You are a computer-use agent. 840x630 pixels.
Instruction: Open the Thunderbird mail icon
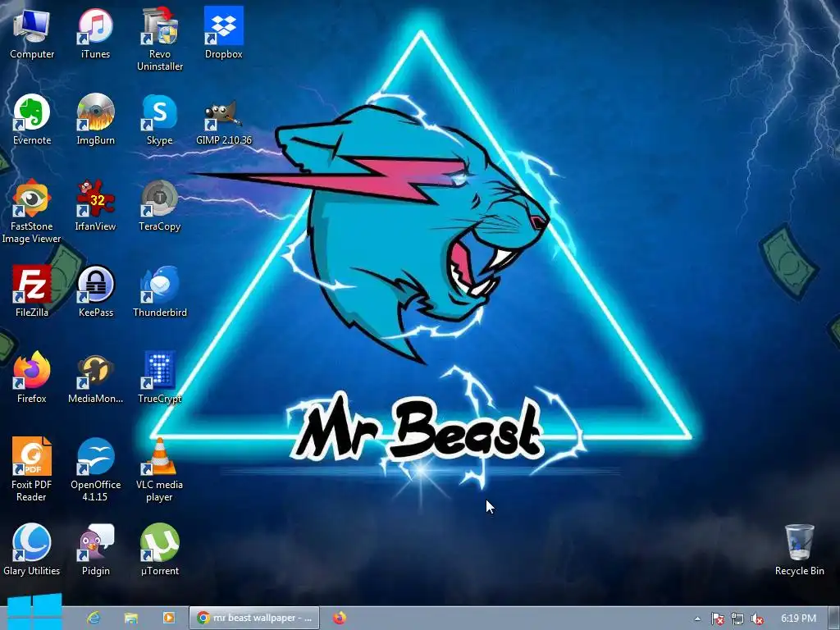160,291
